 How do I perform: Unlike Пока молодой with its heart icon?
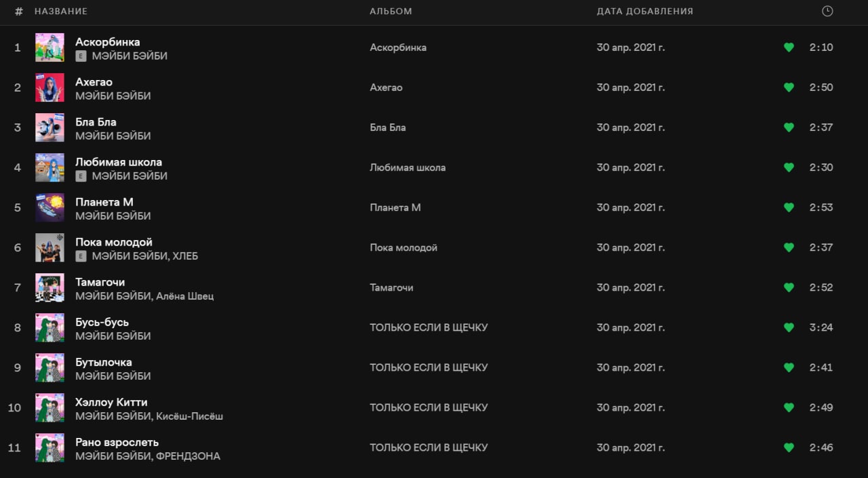pos(789,247)
